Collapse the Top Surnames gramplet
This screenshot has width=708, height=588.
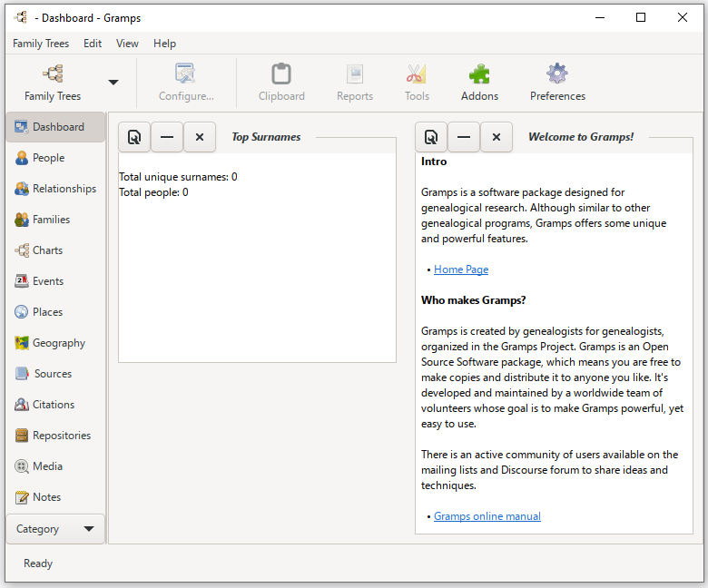pyautogui.click(x=167, y=137)
